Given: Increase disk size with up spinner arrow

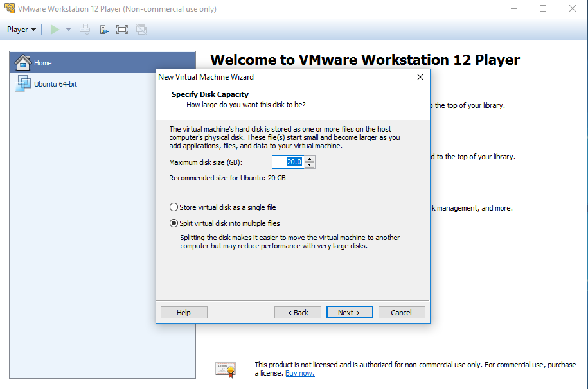Looking at the screenshot, I should point(309,159).
